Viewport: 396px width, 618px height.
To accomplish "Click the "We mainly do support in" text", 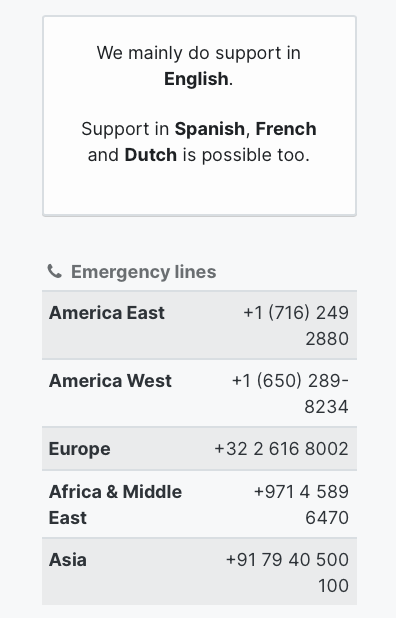I will coord(199,53).
